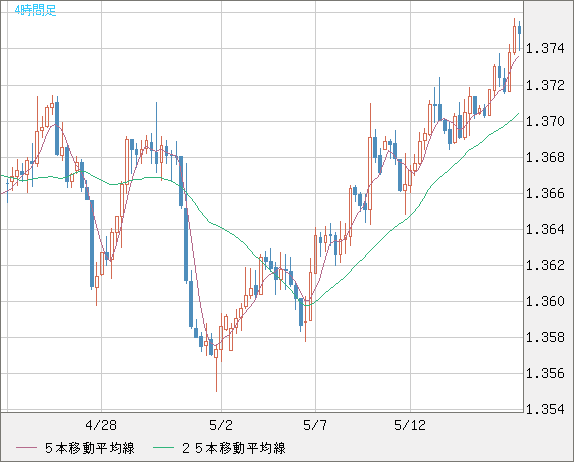The height and width of the screenshot is (462, 574).
Task: Click the 1.374 price axis label
Action: tap(545, 48)
